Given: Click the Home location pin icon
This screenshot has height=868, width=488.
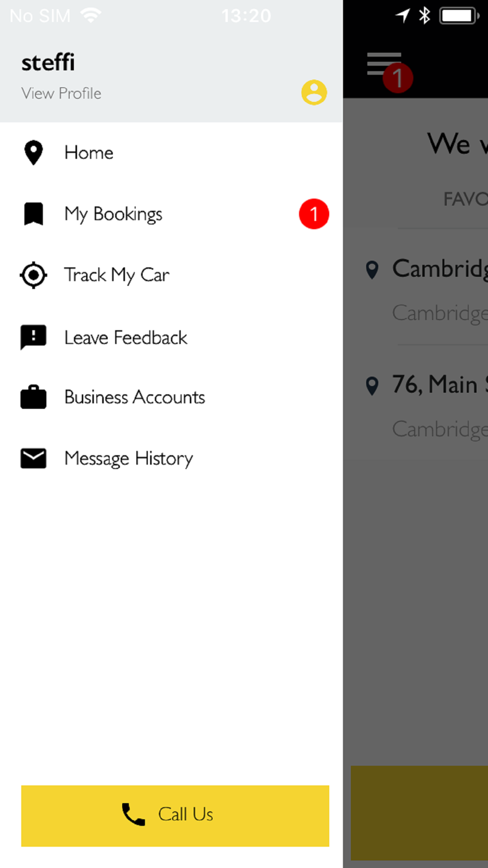Looking at the screenshot, I should [x=33, y=153].
